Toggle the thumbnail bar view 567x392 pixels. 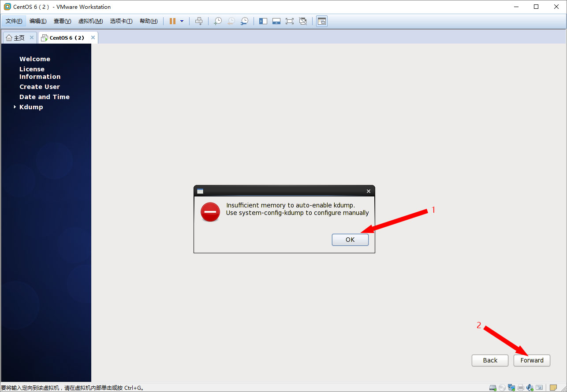(x=276, y=21)
